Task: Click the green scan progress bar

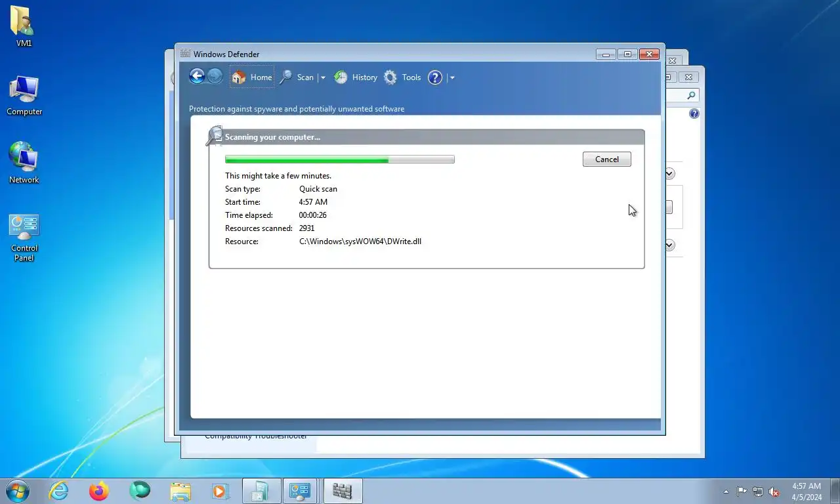Action: tap(339, 159)
